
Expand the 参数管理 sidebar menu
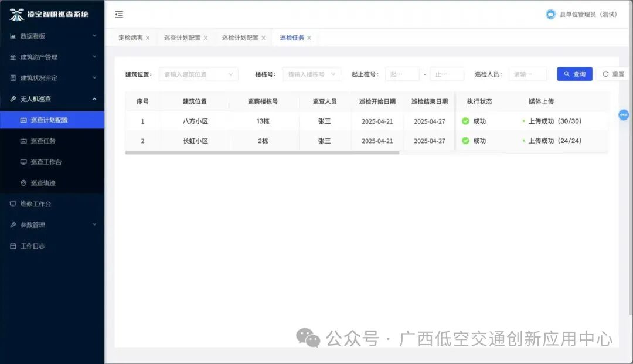point(52,225)
